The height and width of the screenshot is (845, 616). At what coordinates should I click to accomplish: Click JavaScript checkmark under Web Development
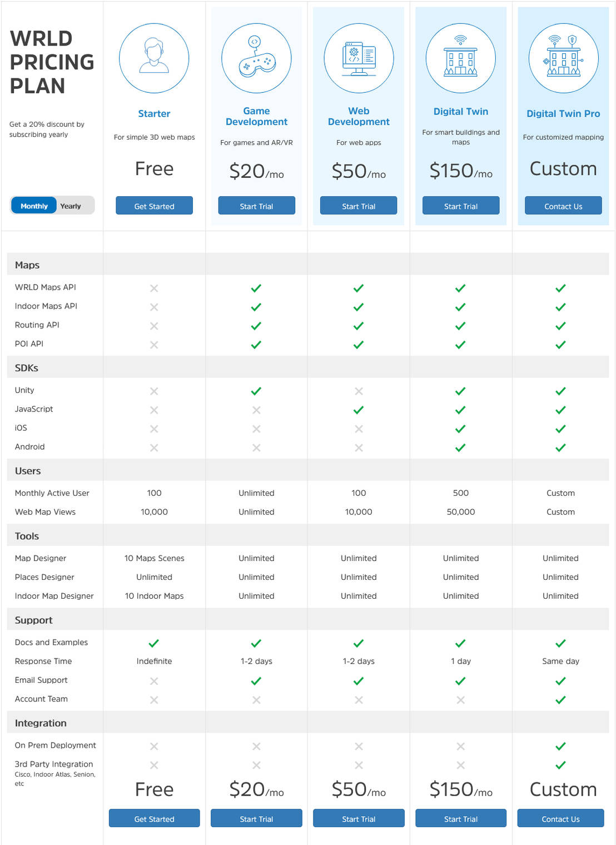point(359,410)
